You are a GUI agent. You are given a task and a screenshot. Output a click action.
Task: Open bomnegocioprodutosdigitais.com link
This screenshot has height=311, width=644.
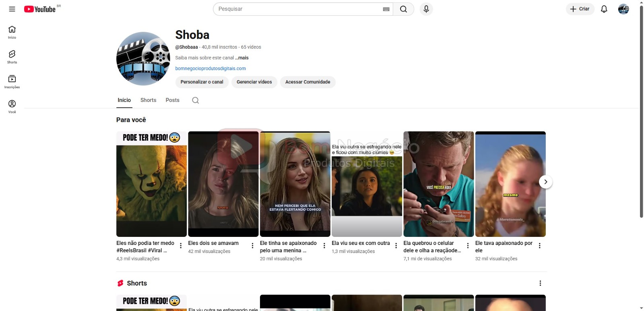click(x=210, y=68)
